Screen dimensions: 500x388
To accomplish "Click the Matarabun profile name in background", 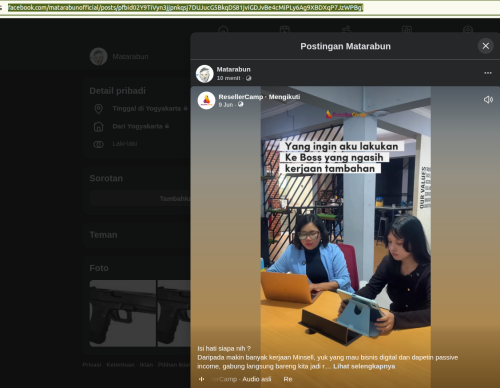I will 130,57.
